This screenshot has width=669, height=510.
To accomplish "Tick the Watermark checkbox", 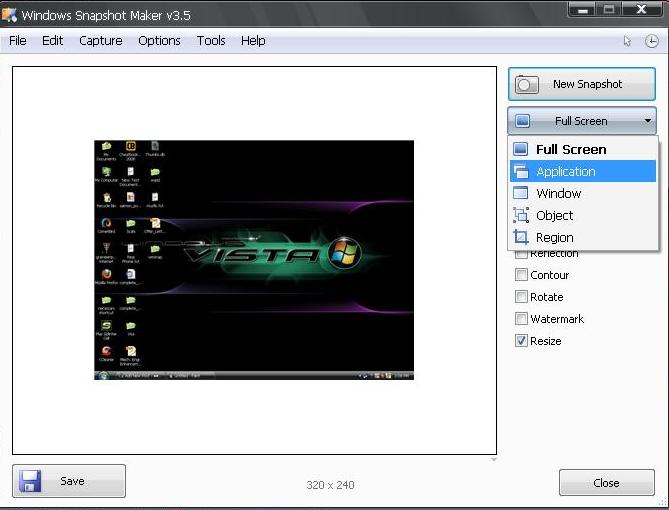I will 521,319.
